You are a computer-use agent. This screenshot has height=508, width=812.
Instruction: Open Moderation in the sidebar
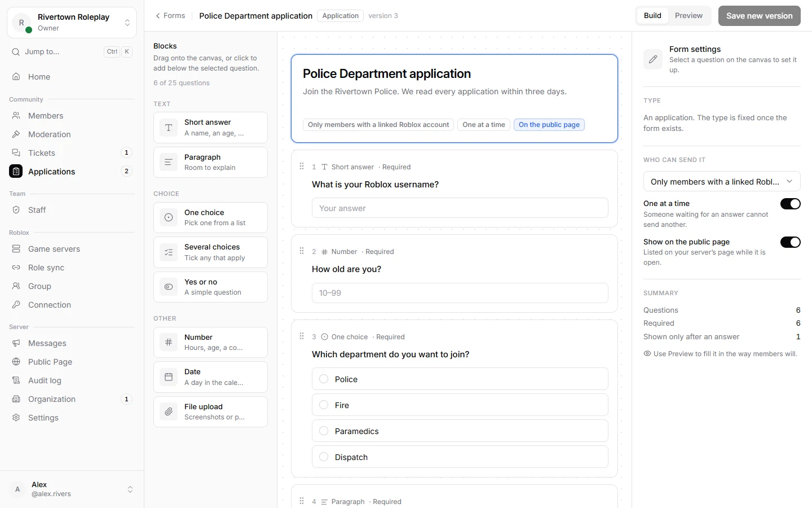72,134
